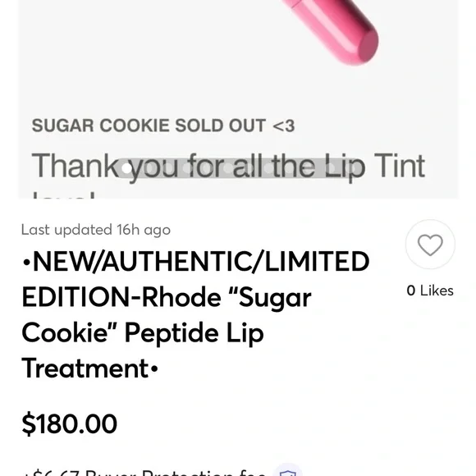Image resolution: width=476 pixels, height=476 pixels.
Task: Select the Rhode Sugar Cookie listing title
Action: pyautogui.click(x=196, y=315)
